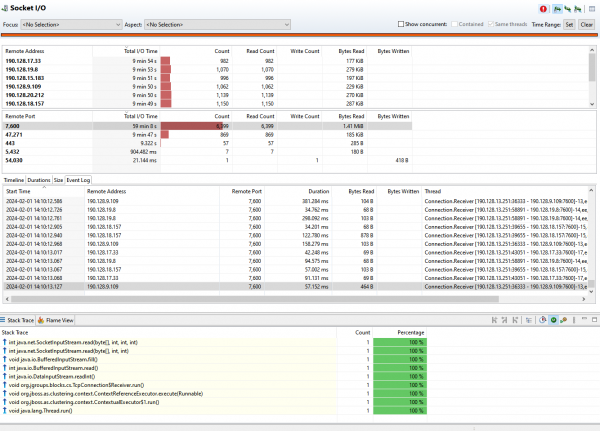Screen dimensions: 600x431
Task: Switch to the Timeline tab
Action: pyautogui.click(x=13, y=180)
